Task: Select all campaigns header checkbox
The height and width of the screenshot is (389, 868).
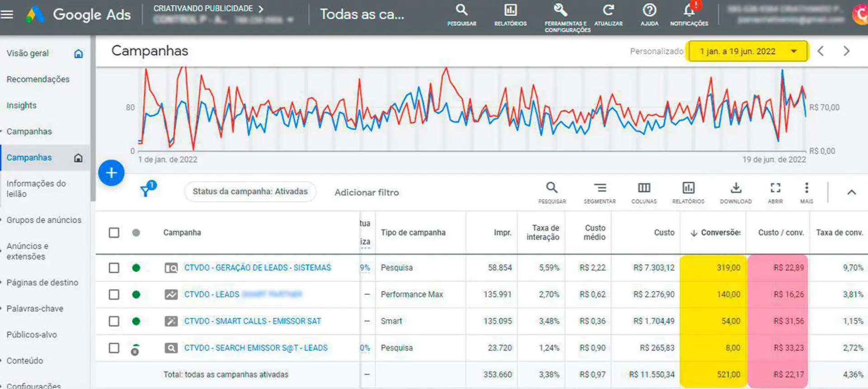Action: pos(114,233)
